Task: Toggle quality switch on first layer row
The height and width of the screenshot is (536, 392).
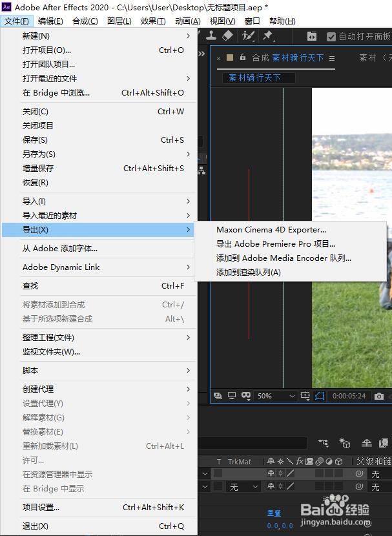Action: pyautogui.click(x=290, y=473)
